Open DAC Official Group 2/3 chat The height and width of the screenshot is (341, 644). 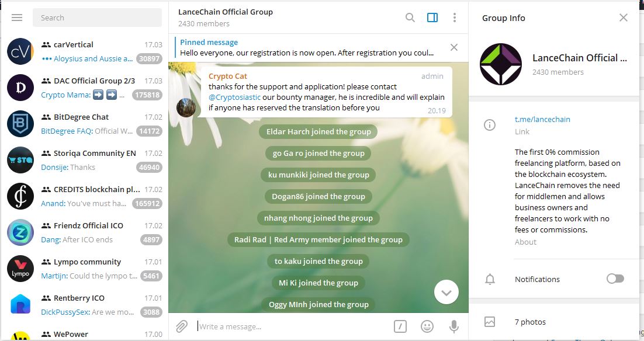point(85,88)
